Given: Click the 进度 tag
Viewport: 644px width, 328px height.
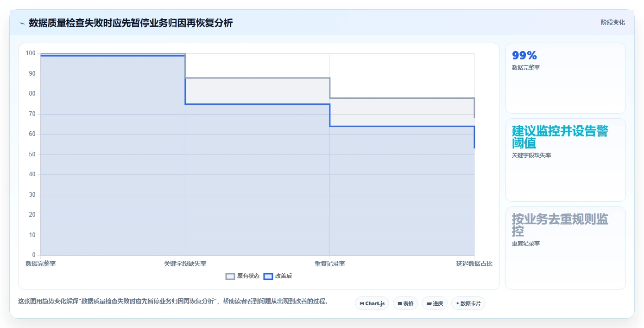Looking at the screenshot, I should tap(435, 303).
